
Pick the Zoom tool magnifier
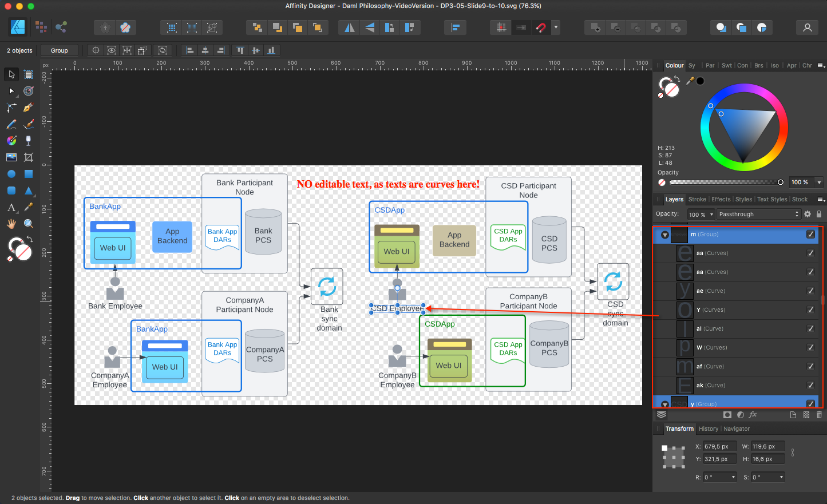coord(28,224)
